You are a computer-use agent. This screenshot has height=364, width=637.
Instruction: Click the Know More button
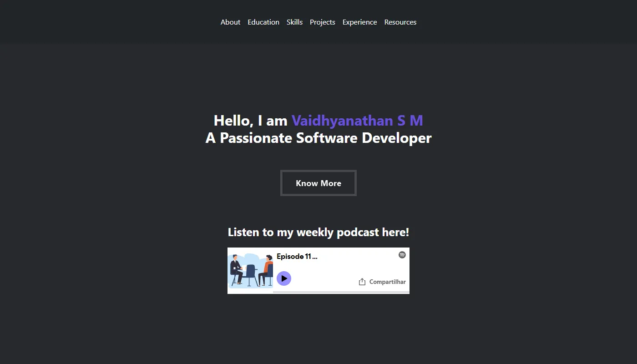[x=318, y=183]
